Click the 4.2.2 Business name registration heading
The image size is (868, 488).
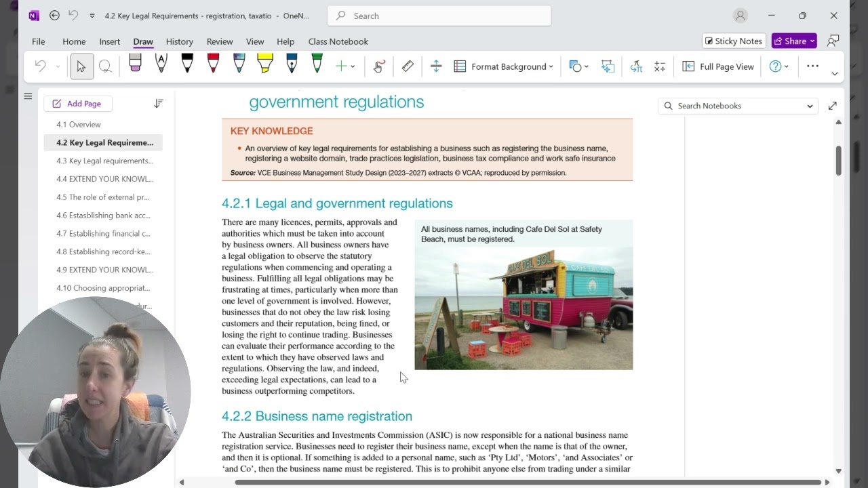coord(317,416)
